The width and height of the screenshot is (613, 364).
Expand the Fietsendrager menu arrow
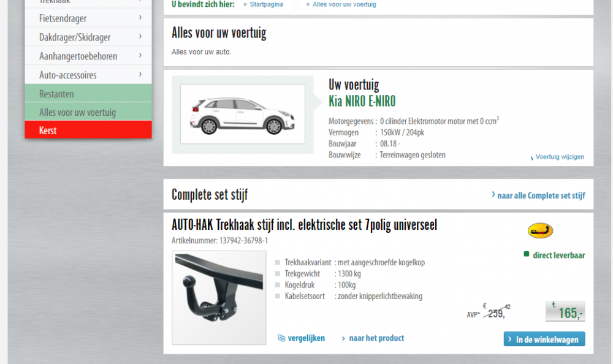(x=140, y=18)
